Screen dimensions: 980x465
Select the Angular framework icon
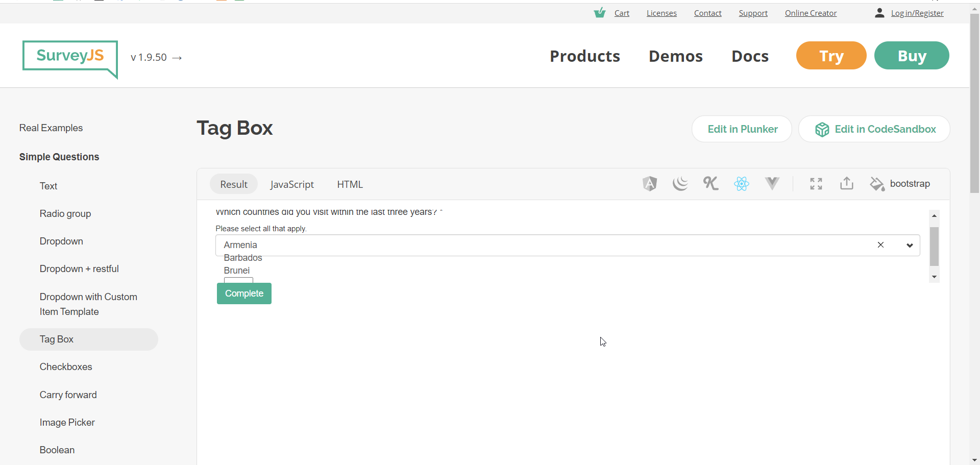click(x=649, y=184)
